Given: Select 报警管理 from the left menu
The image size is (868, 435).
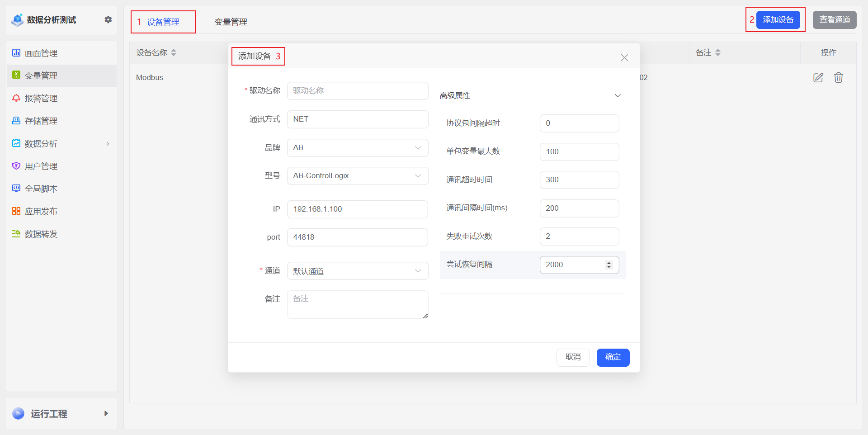Looking at the screenshot, I should pos(41,98).
